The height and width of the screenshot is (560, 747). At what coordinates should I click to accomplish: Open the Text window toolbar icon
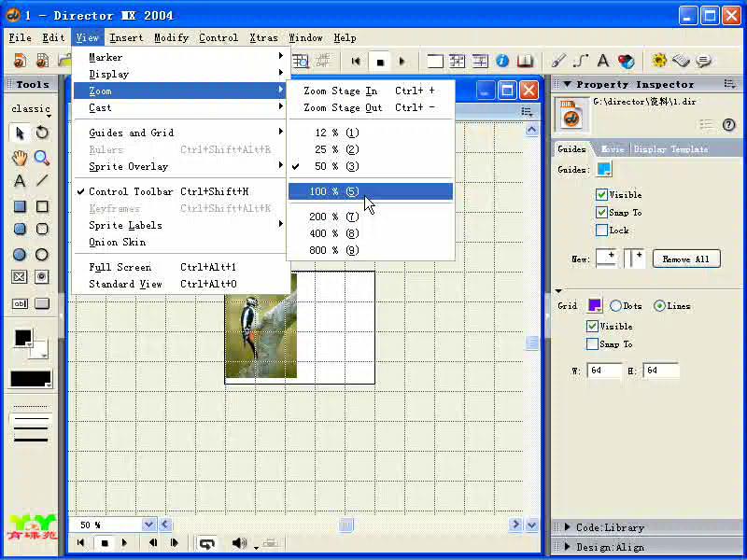click(x=603, y=61)
